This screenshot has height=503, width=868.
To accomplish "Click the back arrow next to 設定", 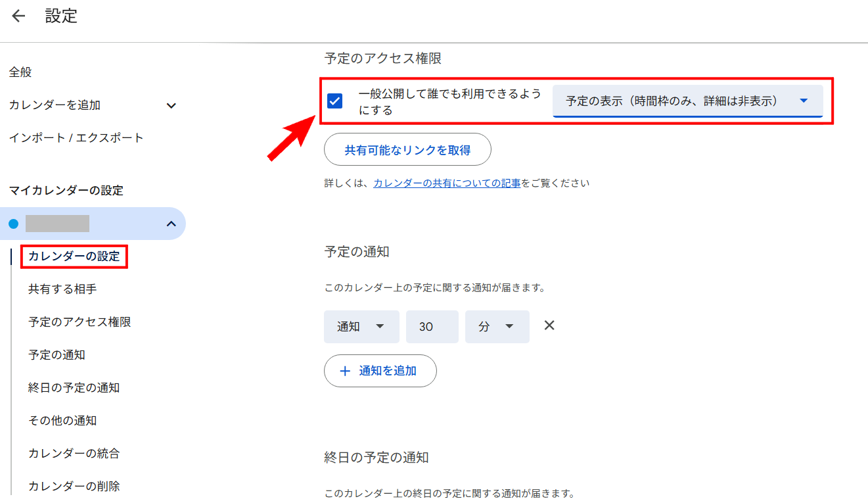I will (18, 16).
